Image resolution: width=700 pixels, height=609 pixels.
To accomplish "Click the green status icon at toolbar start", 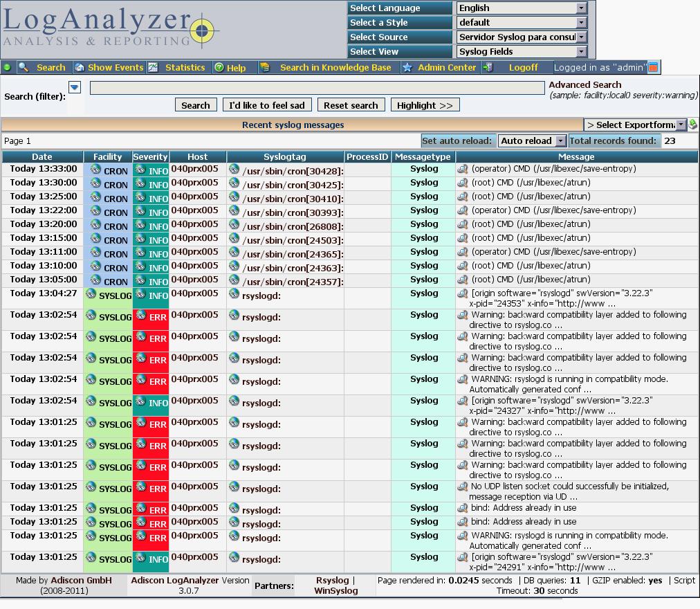I will pos(7,67).
